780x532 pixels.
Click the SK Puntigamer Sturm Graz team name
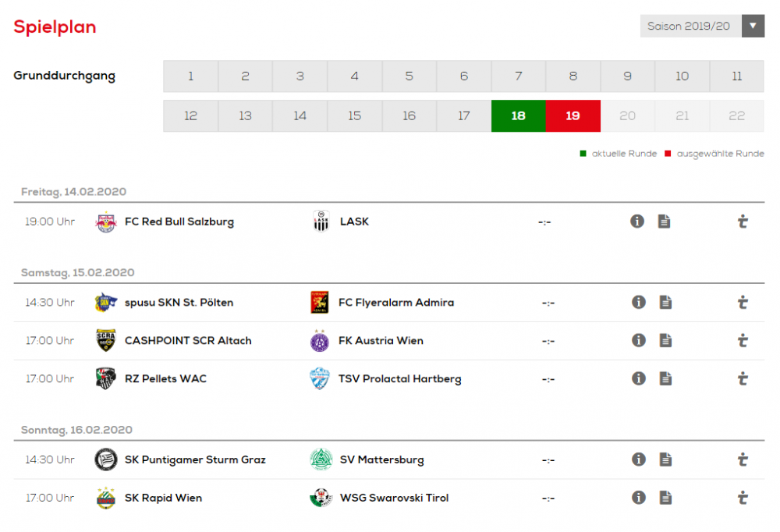coord(195,459)
